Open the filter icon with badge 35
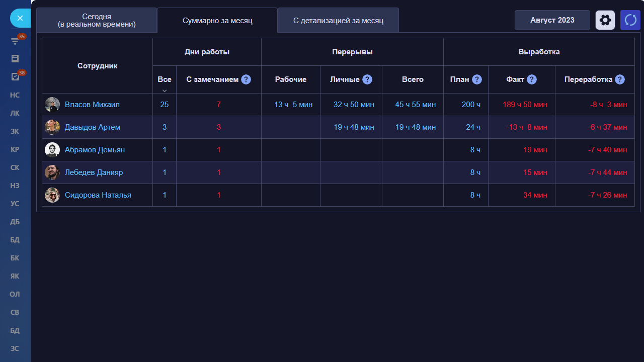This screenshot has height=362, width=644. 15,41
